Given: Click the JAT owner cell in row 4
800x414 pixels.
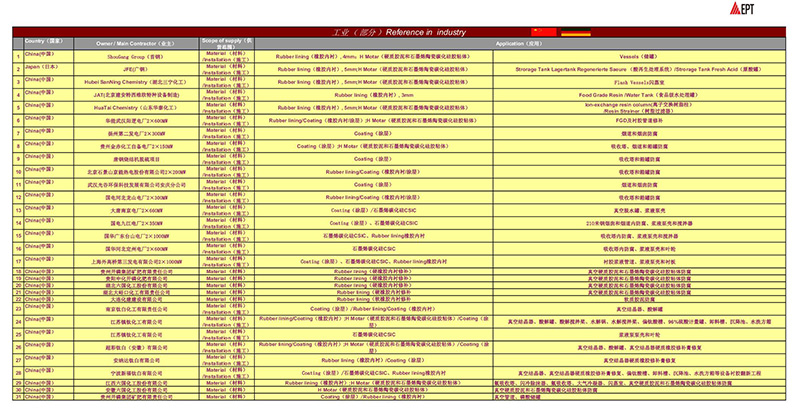Looking at the screenshot, I should point(137,95).
